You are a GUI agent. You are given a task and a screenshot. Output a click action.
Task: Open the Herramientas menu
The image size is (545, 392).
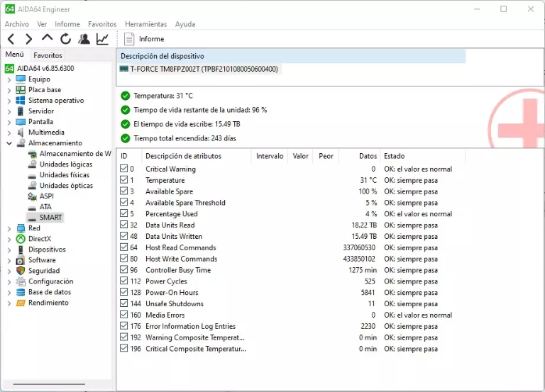(x=145, y=24)
